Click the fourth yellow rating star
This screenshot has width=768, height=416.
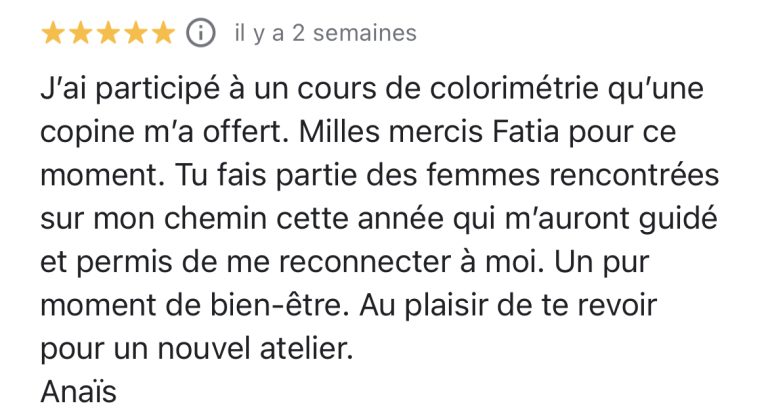pyautogui.click(x=135, y=33)
